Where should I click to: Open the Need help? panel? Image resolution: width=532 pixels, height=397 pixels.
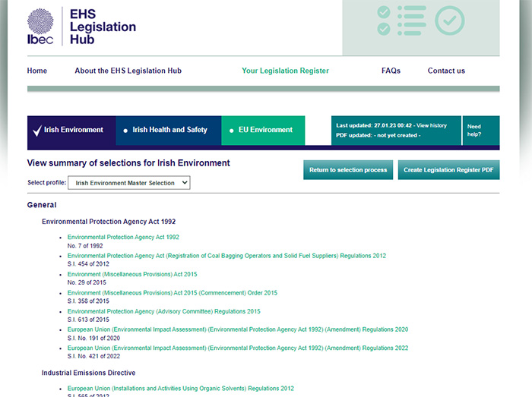click(x=481, y=131)
